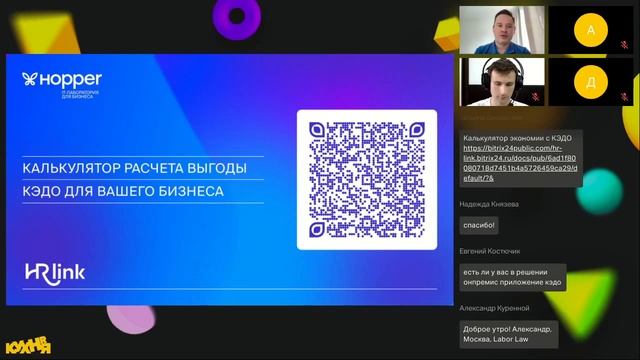Click the HRlink logo on the slide

(x=55, y=274)
